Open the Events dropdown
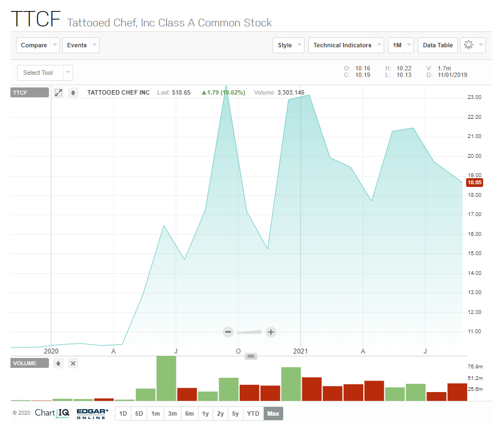 80,45
